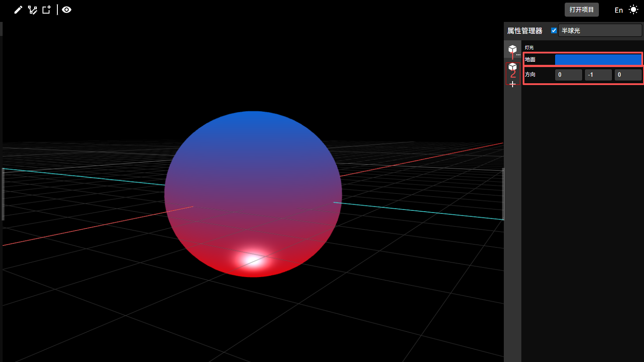Uncheck the 半球光 enabled checkbox
Viewport: 644px width, 362px height.
pyautogui.click(x=554, y=30)
